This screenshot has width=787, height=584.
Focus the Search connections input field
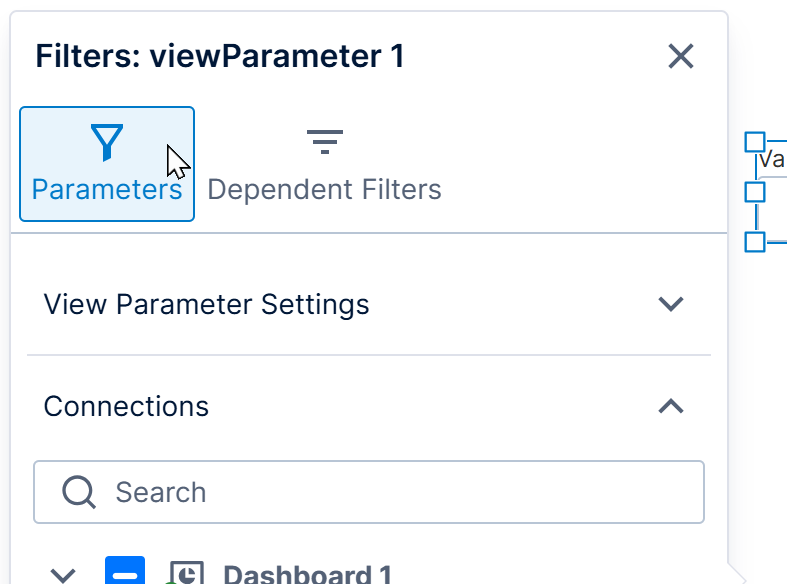[369, 492]
